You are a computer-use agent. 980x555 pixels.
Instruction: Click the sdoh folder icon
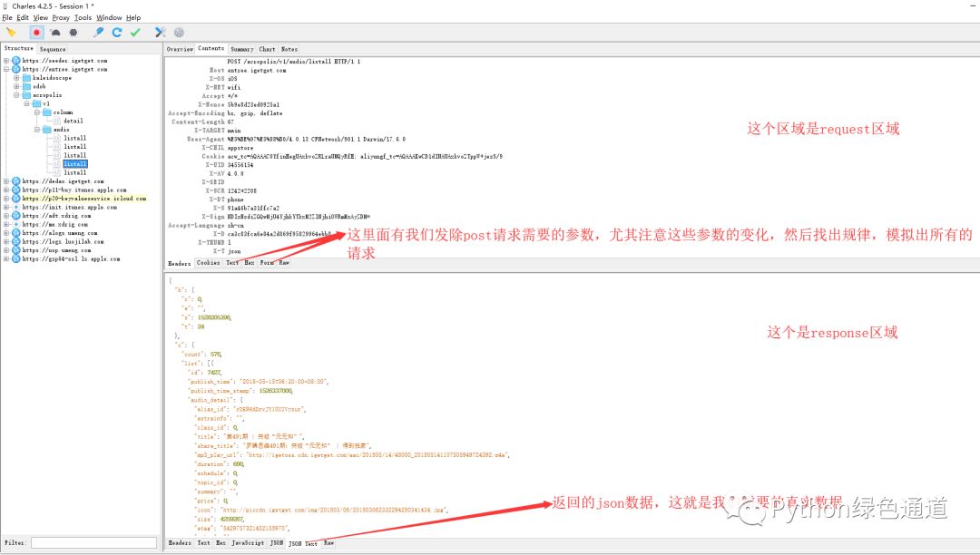click(27, 87)
